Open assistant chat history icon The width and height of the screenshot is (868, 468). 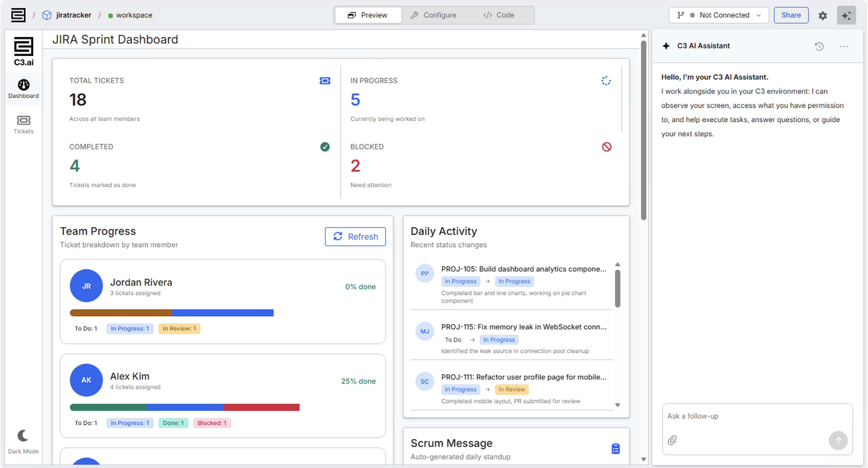(x=819, y=46)
